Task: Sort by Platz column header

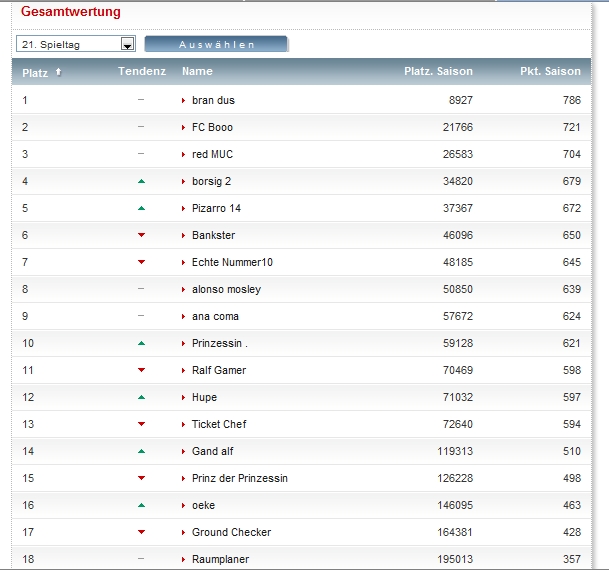Action: coord(35,72)
